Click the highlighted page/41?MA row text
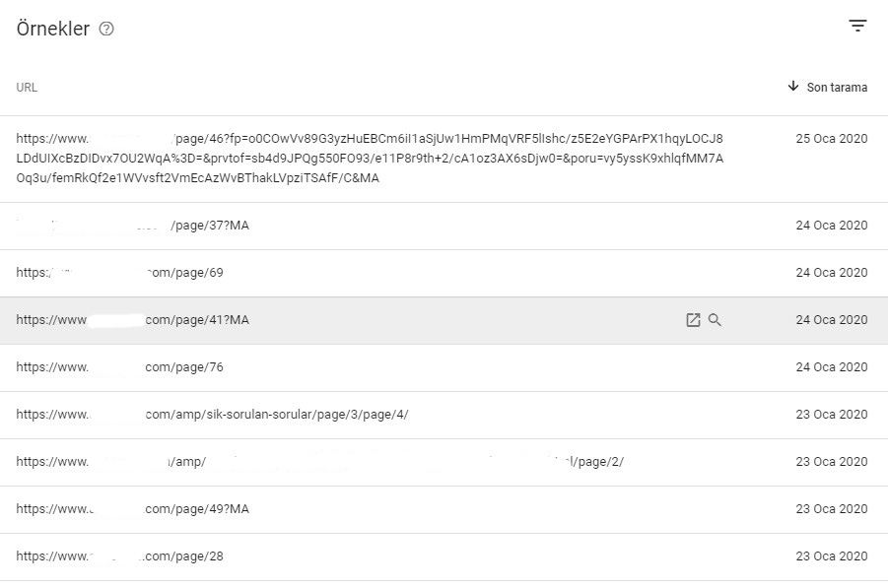 [x=132, y=320]
